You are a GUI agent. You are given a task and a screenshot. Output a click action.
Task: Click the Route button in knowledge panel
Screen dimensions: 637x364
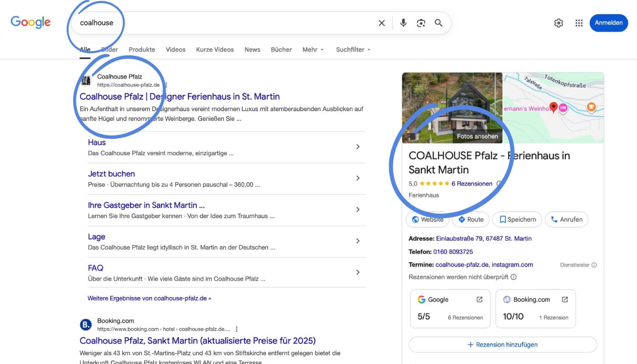coord(470,219)
